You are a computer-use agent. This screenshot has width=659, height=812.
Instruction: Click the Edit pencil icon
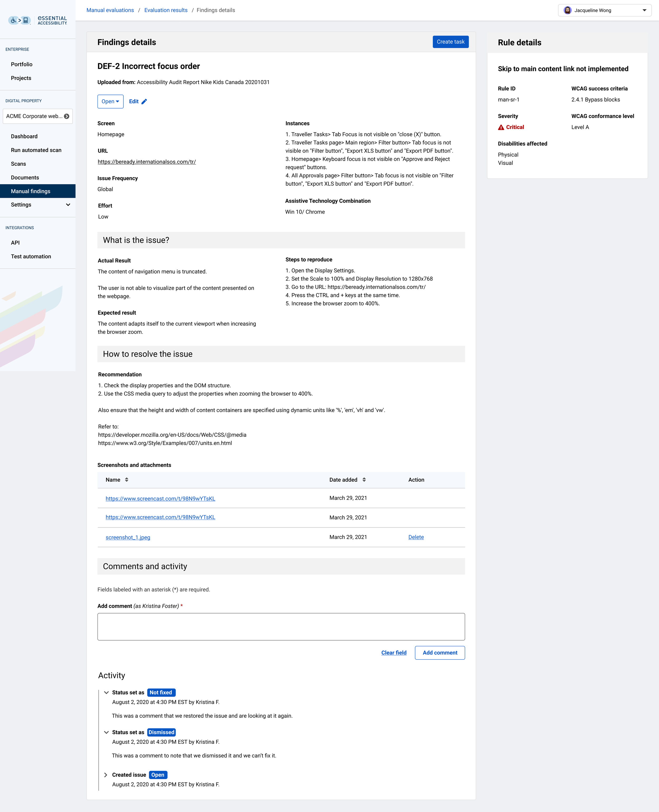[144, 101]
